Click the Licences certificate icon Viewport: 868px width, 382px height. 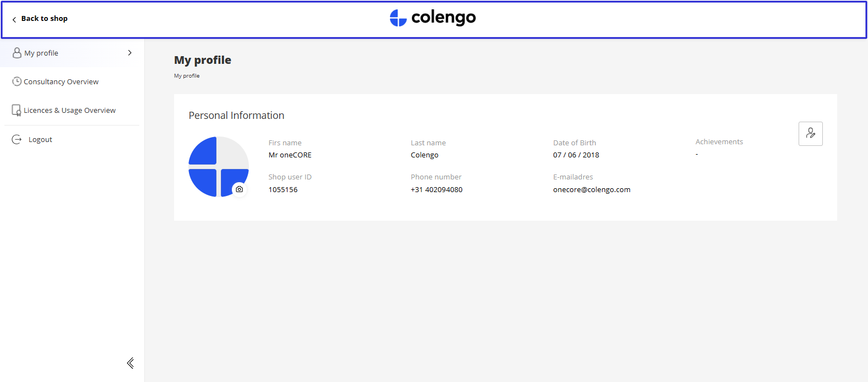[x=17, y=111]
